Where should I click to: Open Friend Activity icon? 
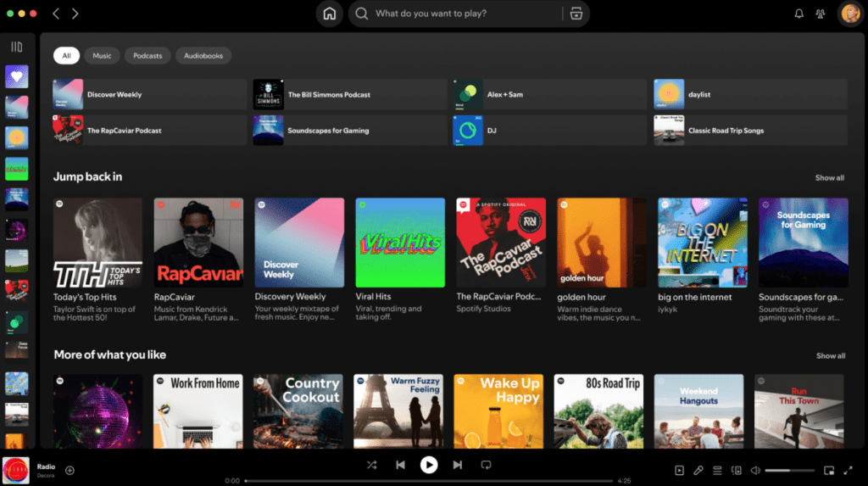click(821, 14)
